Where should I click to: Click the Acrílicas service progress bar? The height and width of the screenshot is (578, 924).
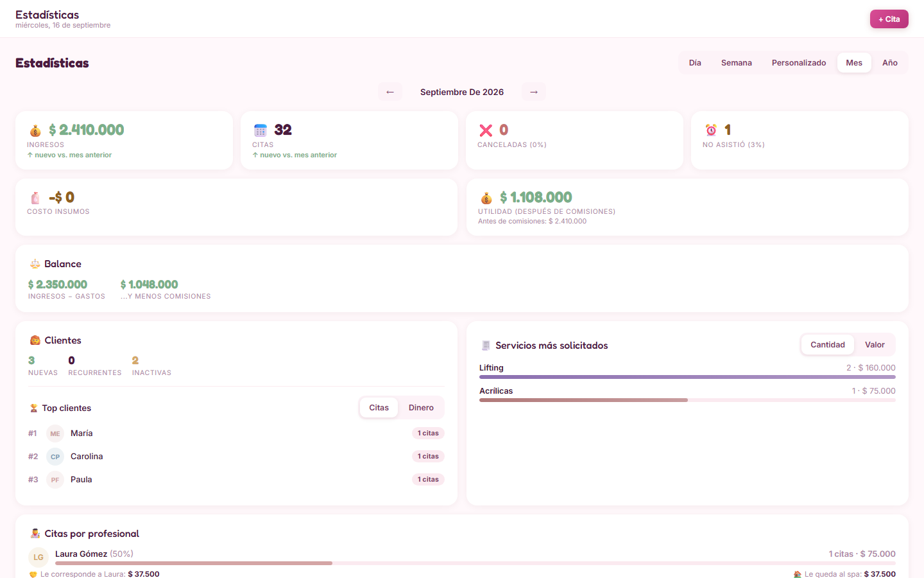pos(687,400)
